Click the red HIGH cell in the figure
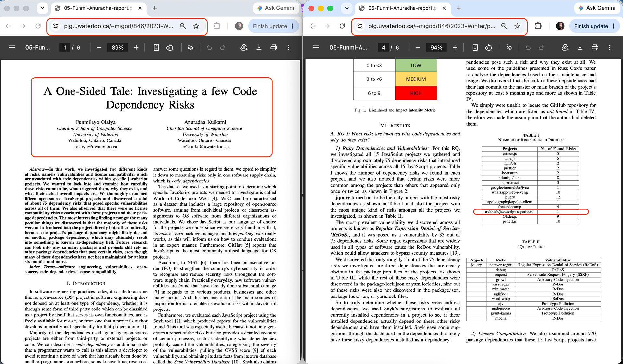 point(416,93)
